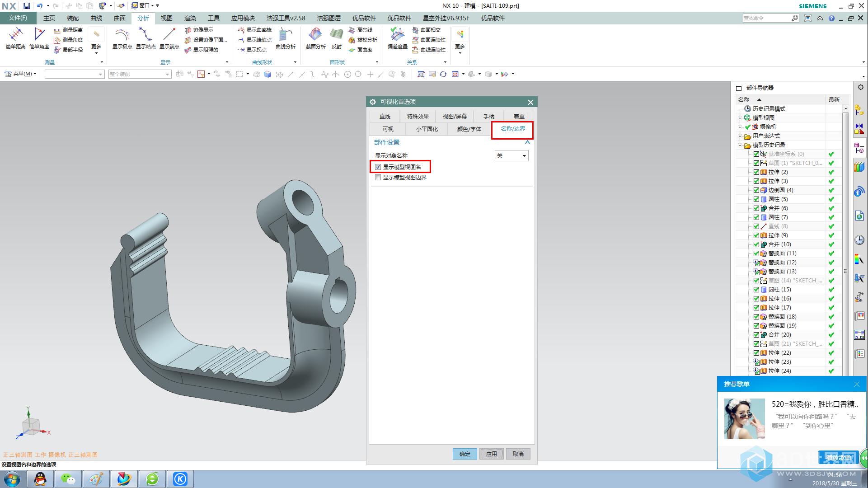Click the 查找命令 search field

(767, 18)
